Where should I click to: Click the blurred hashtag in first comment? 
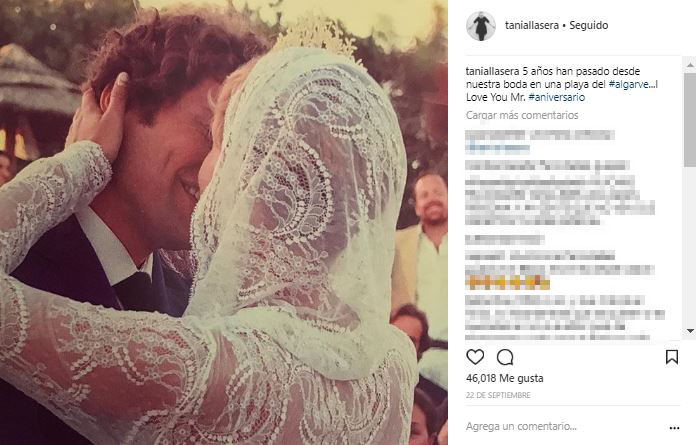[x=498, y=149]
